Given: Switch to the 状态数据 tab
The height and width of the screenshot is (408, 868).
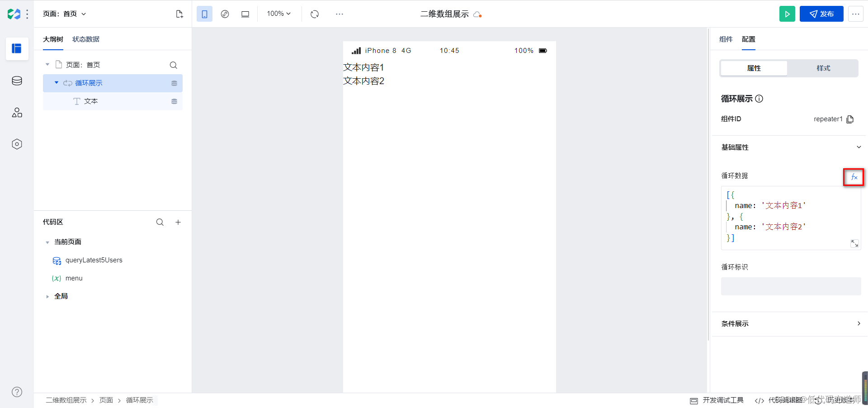Looking at the screenshot, I should [86, 39].
